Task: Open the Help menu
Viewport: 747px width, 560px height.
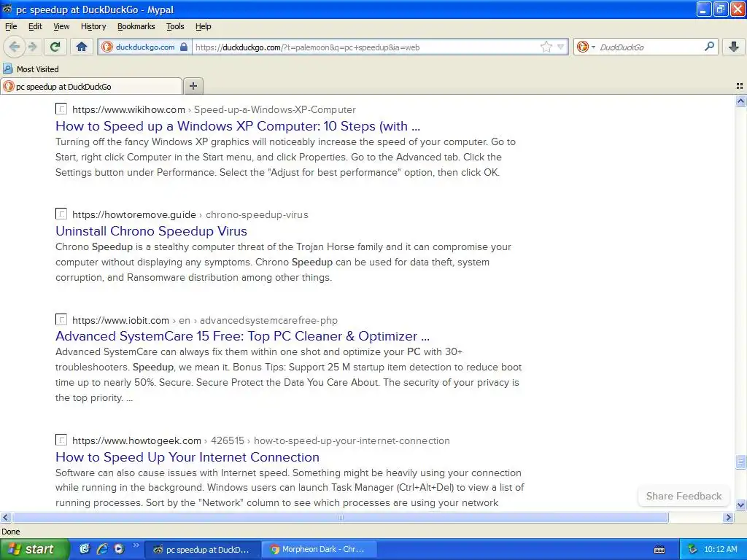Action: coord(203,26)
